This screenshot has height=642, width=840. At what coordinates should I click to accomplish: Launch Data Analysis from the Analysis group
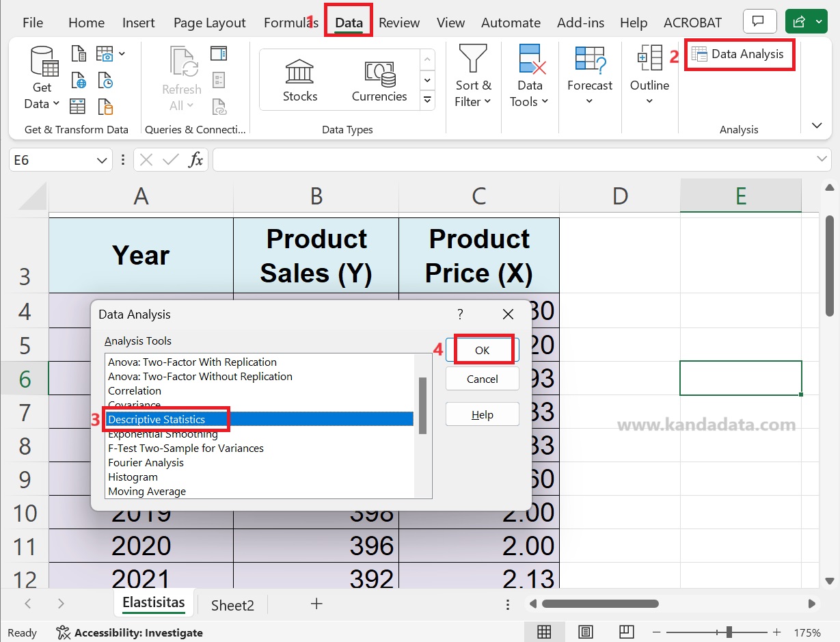click(739, 54)
